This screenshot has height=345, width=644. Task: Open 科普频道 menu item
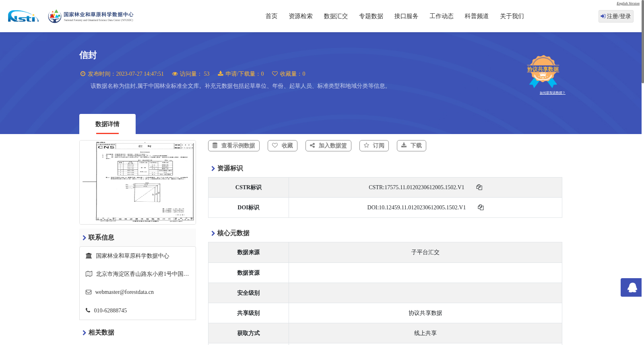(x=477, y=16)
